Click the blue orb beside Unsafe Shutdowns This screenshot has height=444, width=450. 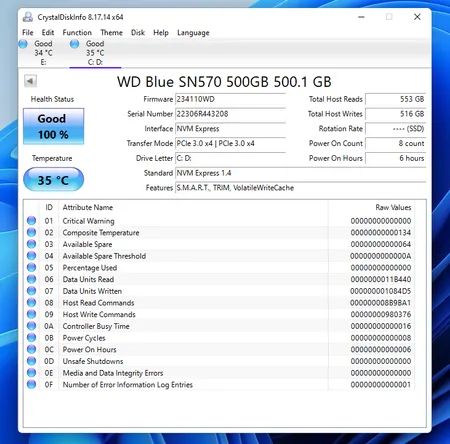31,361
